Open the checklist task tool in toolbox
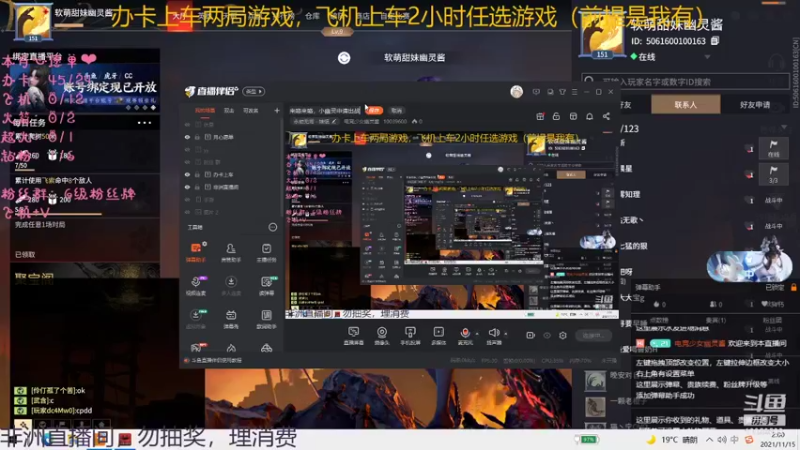800x450 pixels. 266,252
